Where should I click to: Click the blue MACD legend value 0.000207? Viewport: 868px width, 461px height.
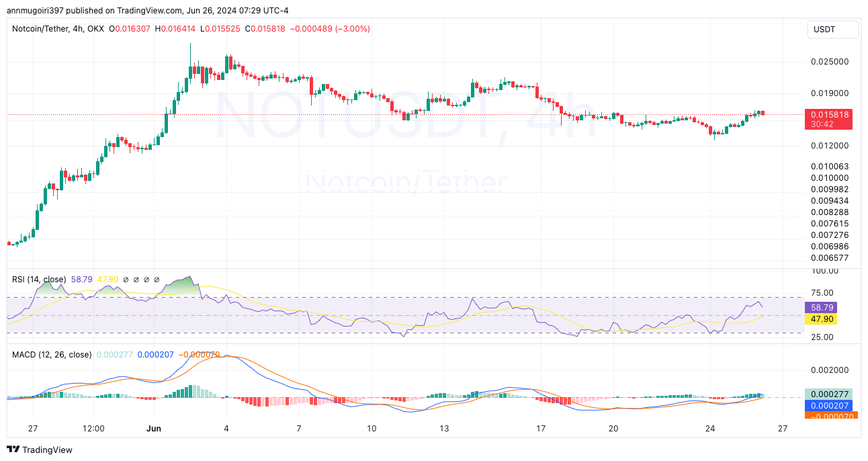(x=156, y=354)
